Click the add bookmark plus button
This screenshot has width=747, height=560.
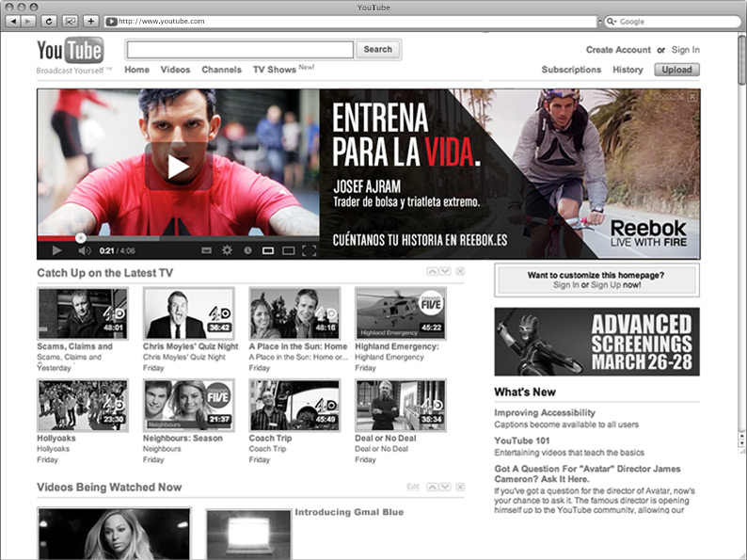[x=90, y=22]
